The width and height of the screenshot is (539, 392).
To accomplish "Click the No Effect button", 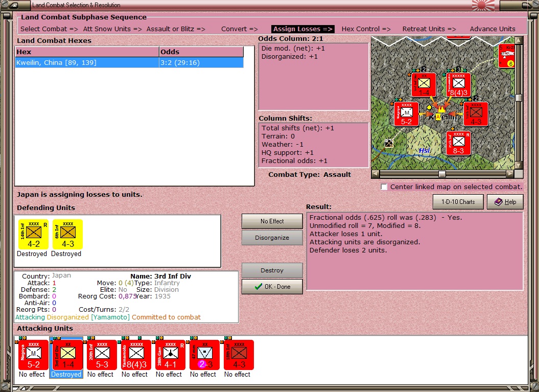I will (x=272, y=221).
